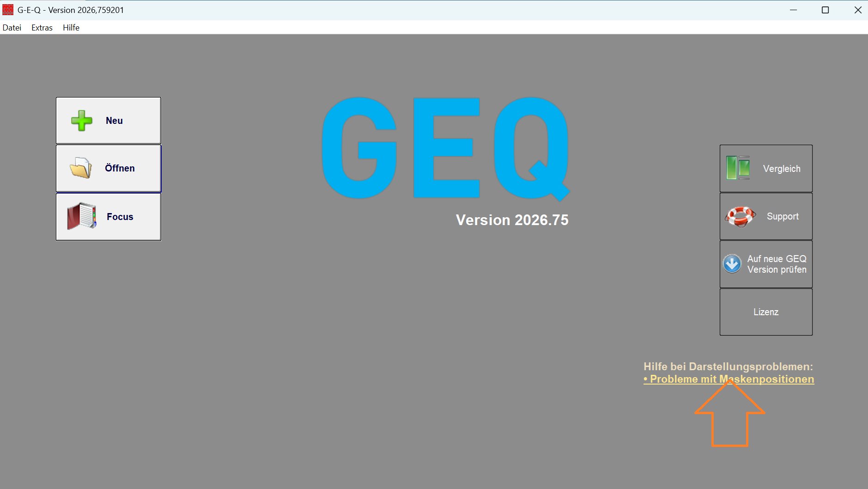Click the green plus icon for Neu
The image size is (868, 489).
coord(82,121)
